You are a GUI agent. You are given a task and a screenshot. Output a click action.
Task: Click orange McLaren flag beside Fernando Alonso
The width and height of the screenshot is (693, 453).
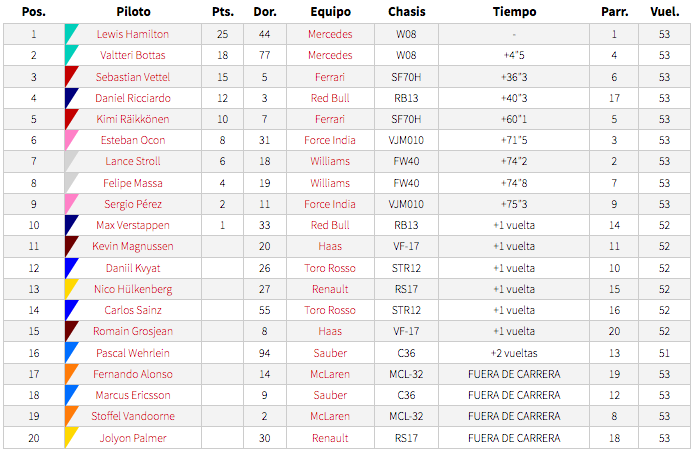(71, 374)
